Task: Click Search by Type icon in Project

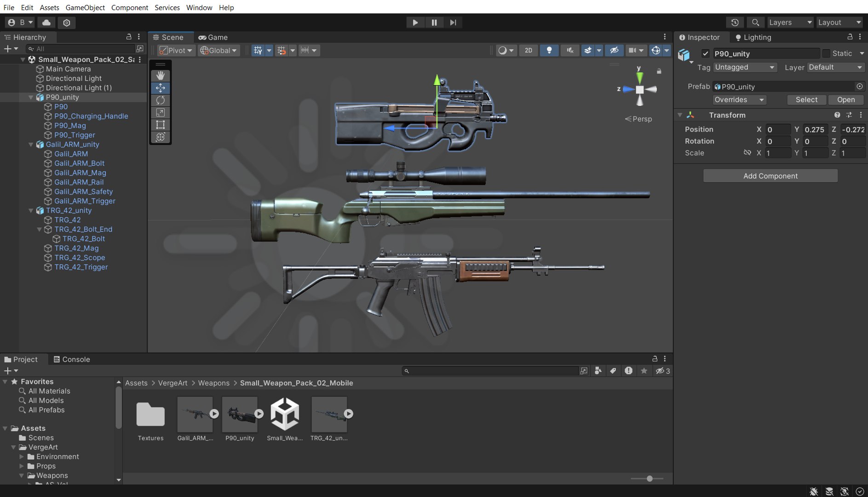Action: 598,371
